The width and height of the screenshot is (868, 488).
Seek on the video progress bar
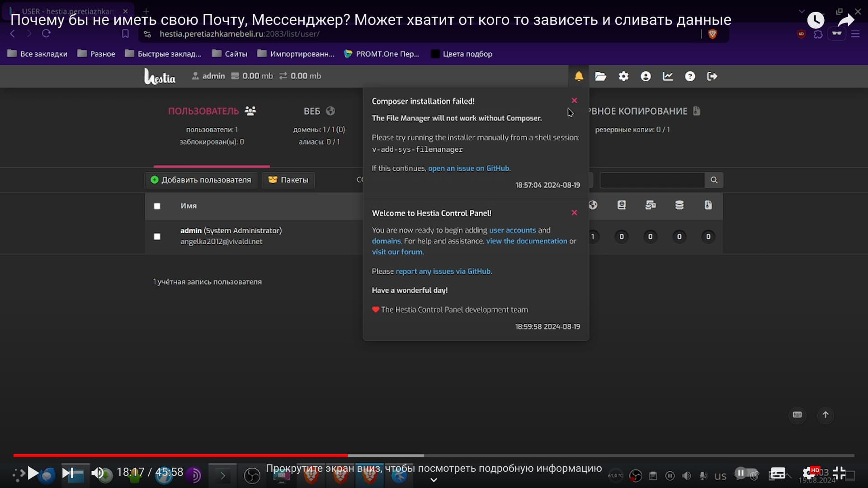click(434, 455)
